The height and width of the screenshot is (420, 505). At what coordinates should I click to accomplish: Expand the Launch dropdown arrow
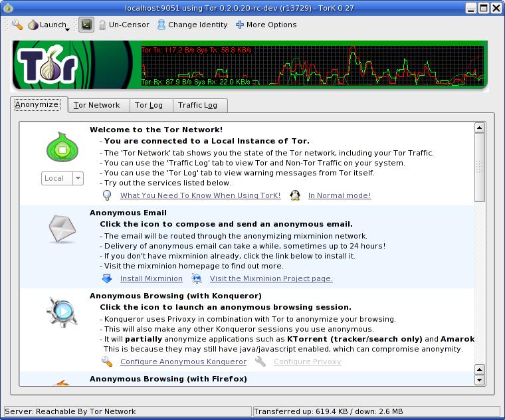tap(67, 29)
